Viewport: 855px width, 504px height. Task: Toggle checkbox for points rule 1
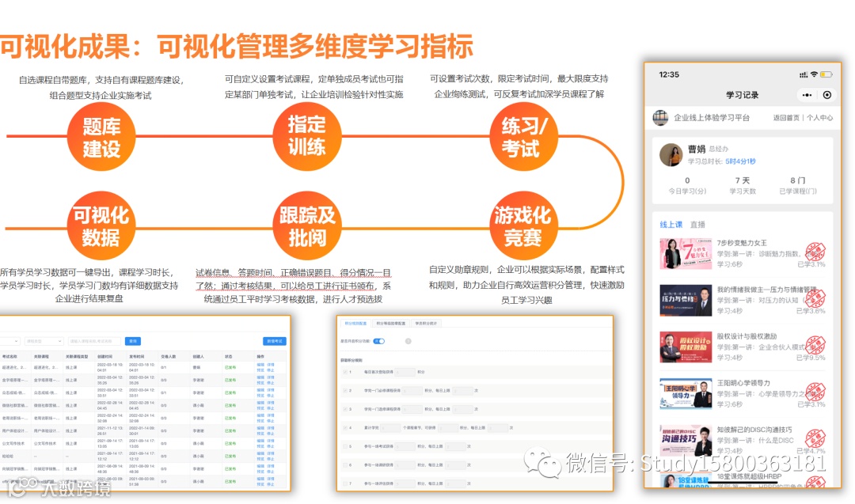[344, 372]
